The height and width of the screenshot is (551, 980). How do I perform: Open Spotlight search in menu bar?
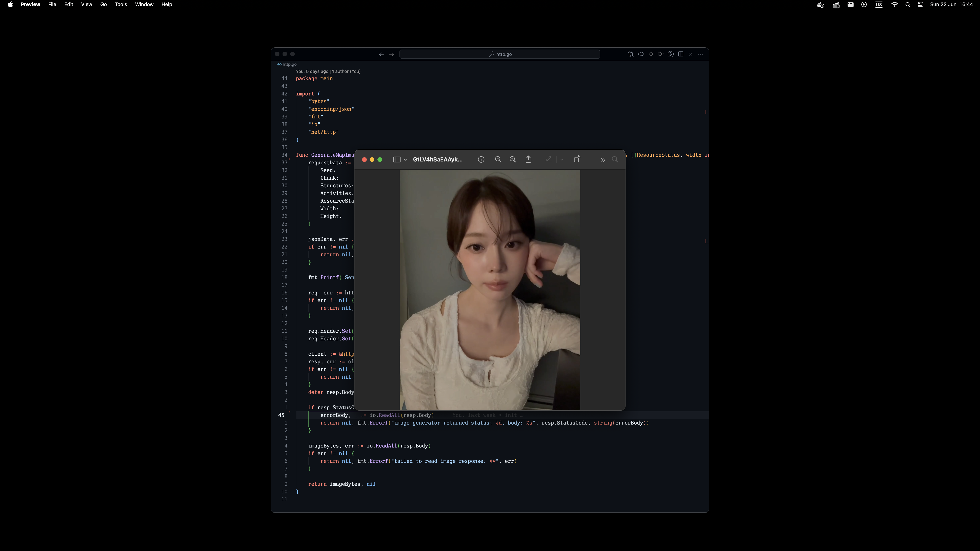(908, 5)
